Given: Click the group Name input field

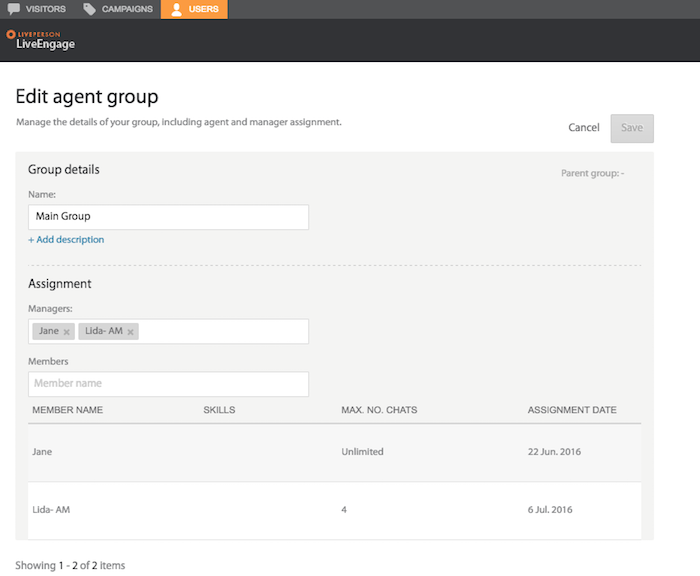Looking at the screenshot, I should coord(168,217).
